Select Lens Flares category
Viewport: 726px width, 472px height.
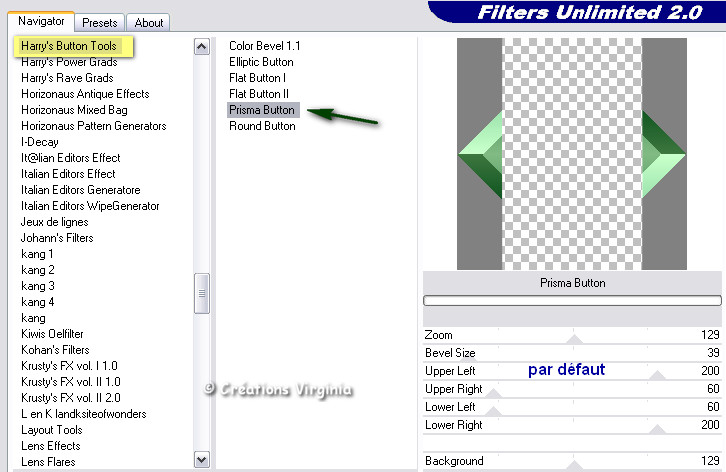(48, 462)
